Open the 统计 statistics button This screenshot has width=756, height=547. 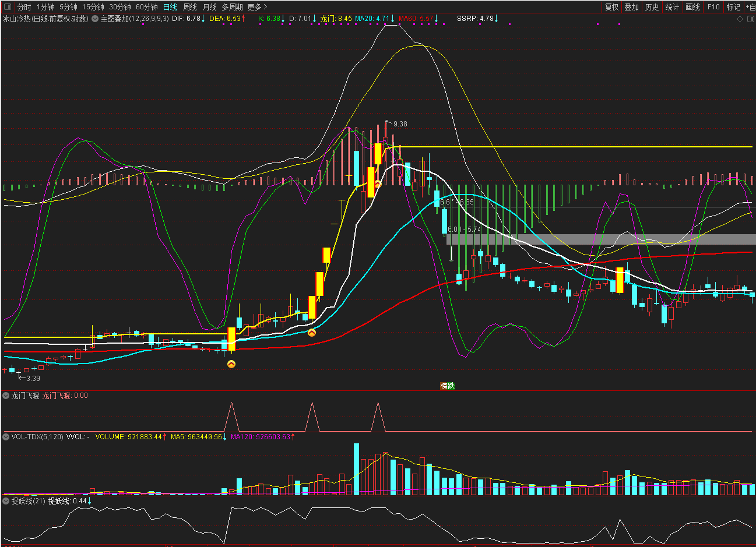pyautogui.click(x=672, y=7)
